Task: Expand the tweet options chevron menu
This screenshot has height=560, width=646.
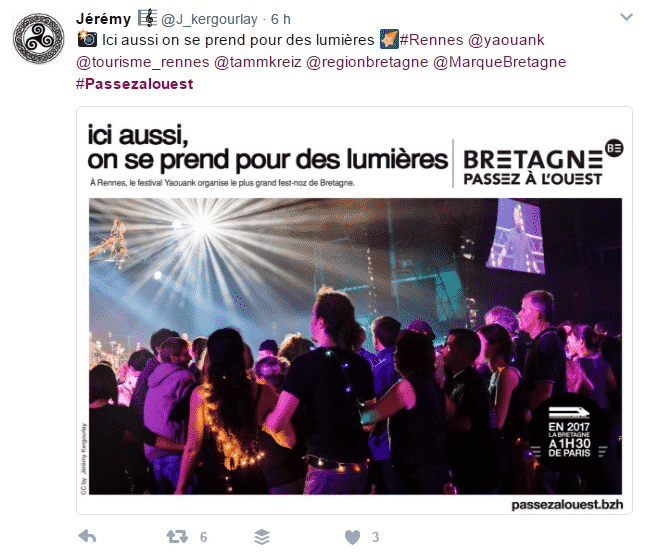Action: [x=626, y=17]
